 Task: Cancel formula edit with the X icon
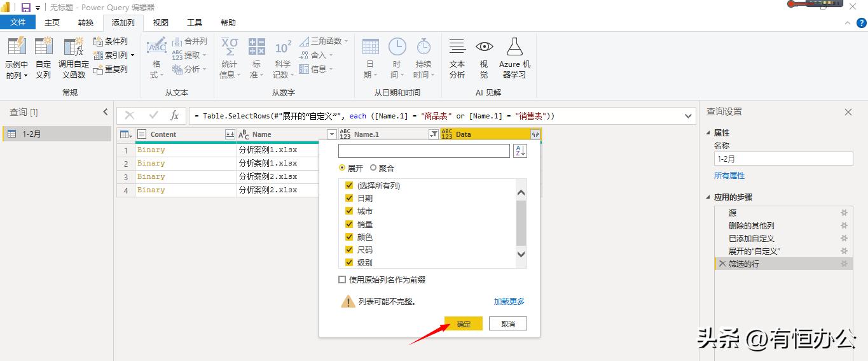[130, 115]
